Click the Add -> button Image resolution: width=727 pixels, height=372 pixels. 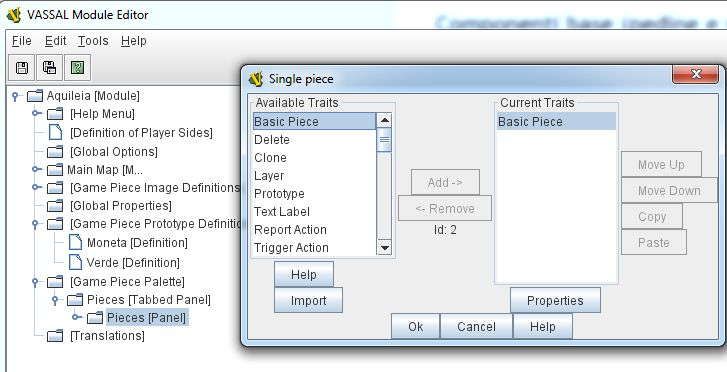click(x=445, y=182)
